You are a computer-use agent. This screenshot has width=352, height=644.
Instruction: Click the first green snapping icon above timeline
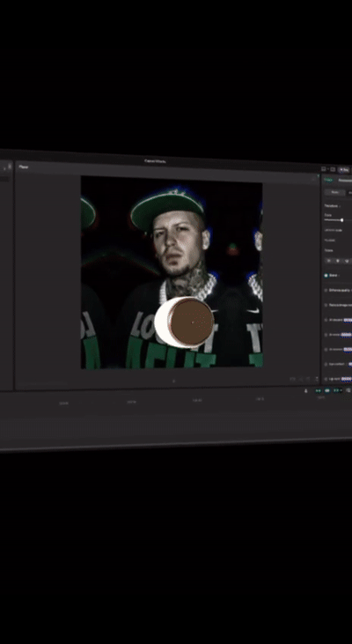[318, 390]
